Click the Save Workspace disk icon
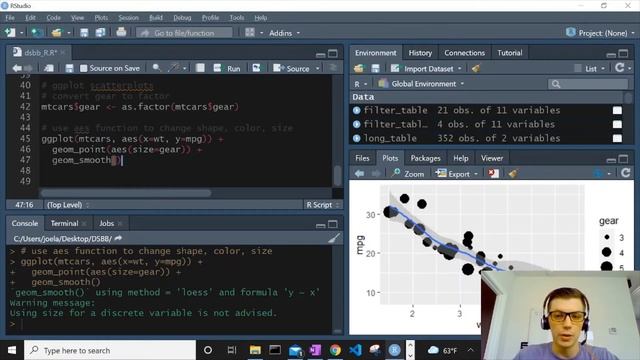The height and width of the screenshot is (360, 640). [x=376, y=69]
